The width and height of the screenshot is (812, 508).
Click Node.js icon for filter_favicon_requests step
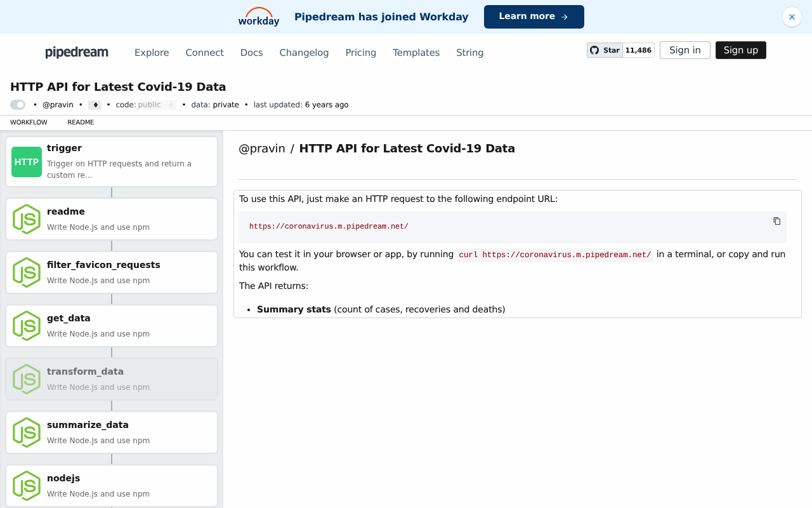tap(27, 272)
